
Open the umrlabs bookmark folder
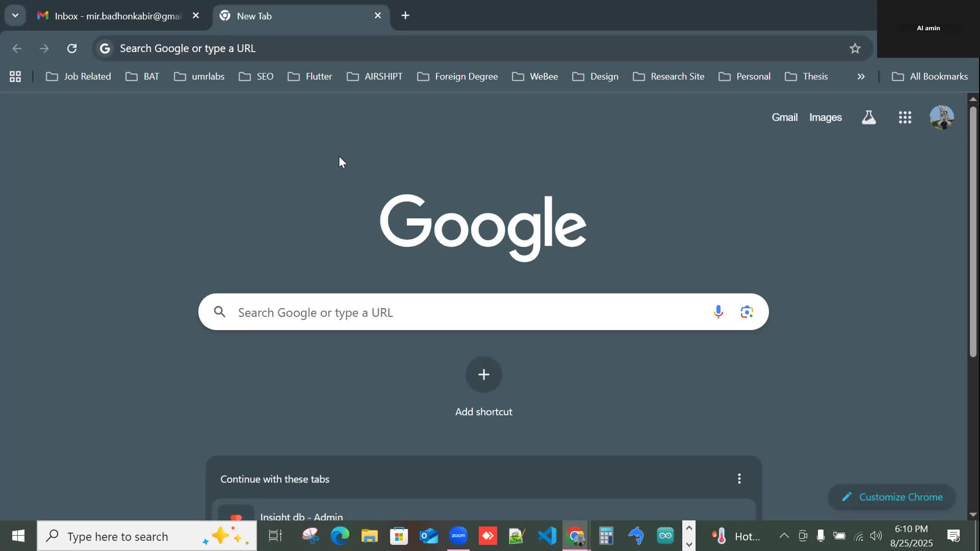pos(199,76)
